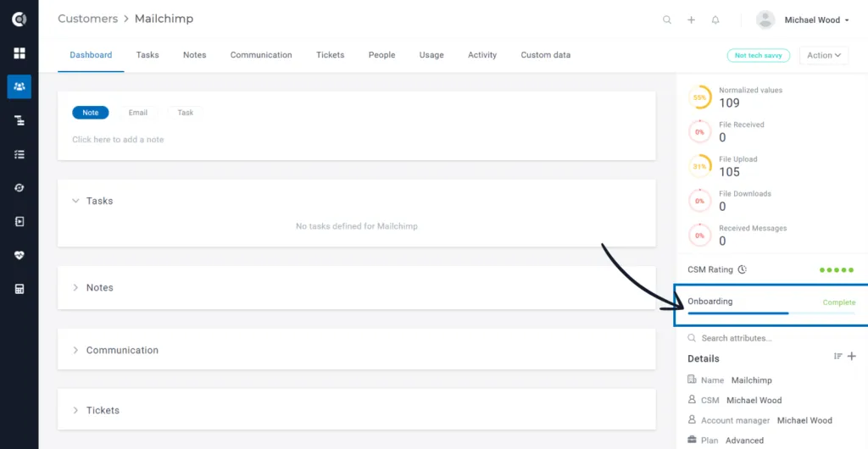Select the Note pill toggle
The height and width of the screenshot is (449, 868).
coord(90,113)
